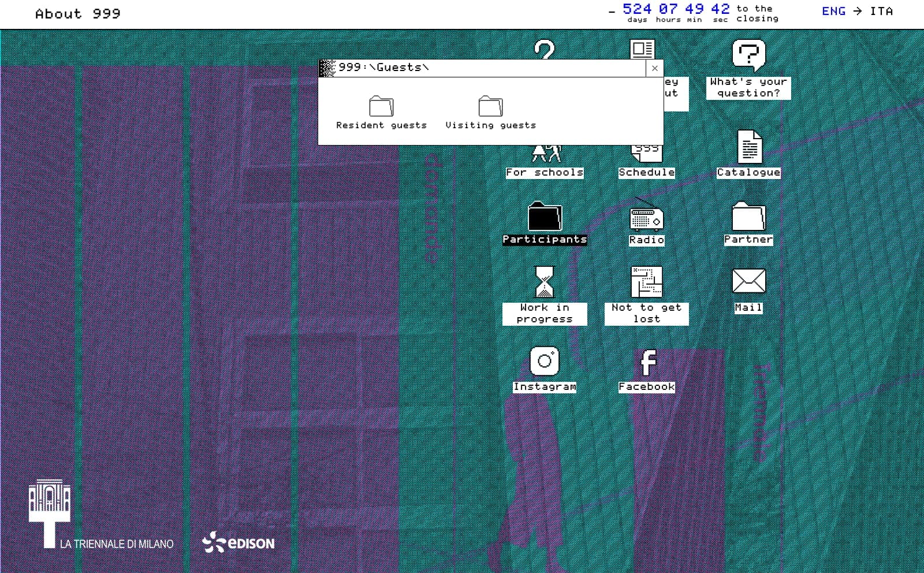Open the Partner folder icon

coord(748,217)
